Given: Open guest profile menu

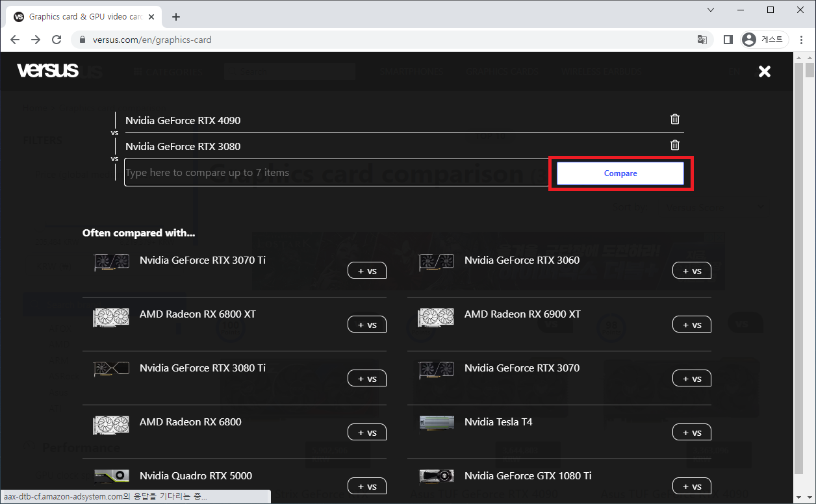Looking at the screenshot, I should coord(765,40).
